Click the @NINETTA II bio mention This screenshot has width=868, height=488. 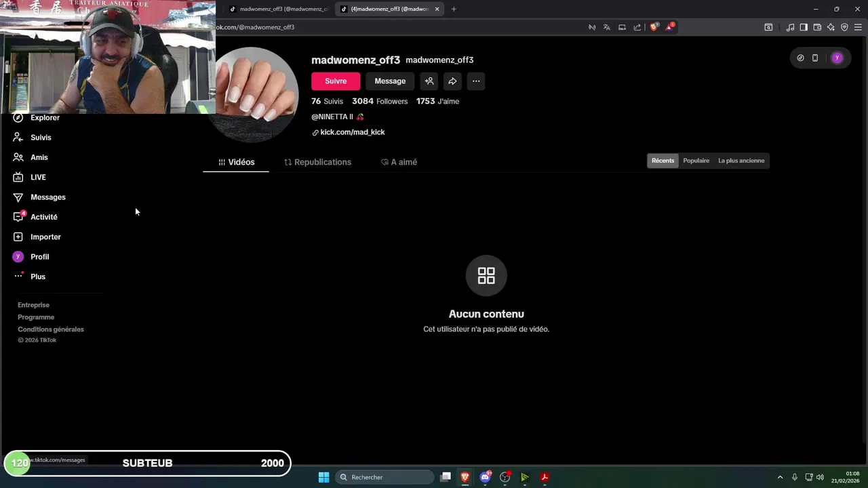tap(332, 117)
